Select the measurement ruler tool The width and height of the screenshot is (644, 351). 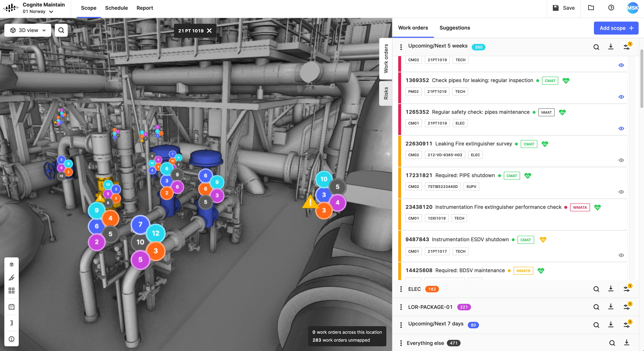(x=12, y=323)
